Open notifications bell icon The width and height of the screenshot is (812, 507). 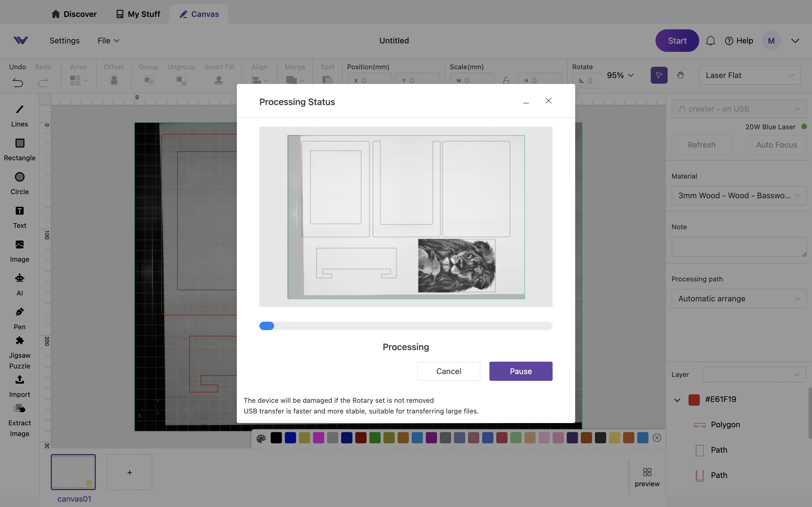point(710,41)
